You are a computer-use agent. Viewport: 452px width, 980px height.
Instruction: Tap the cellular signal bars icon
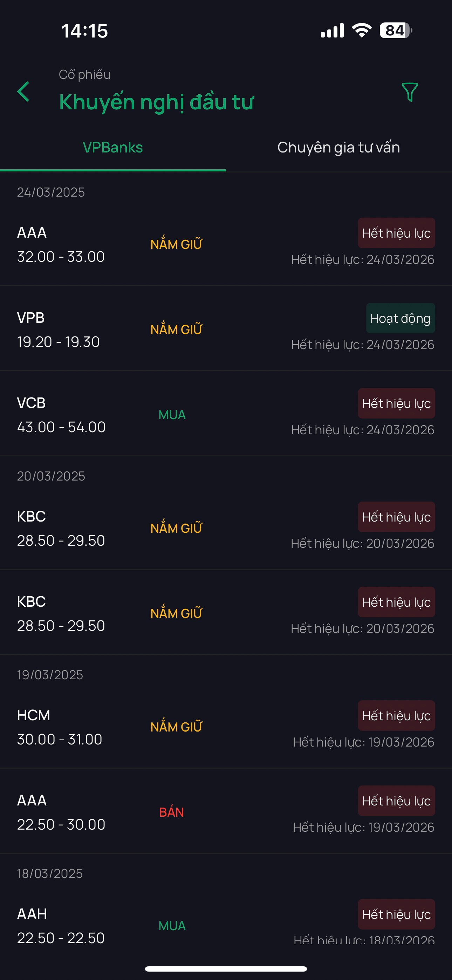[332, 31]
